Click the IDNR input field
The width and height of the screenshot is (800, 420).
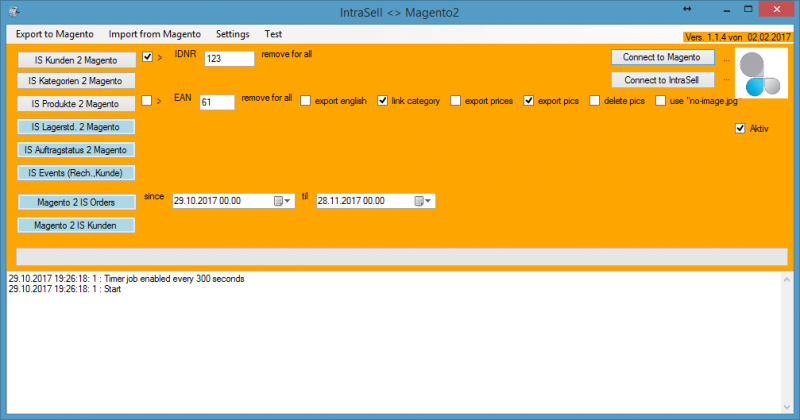[x=229, y=58]
